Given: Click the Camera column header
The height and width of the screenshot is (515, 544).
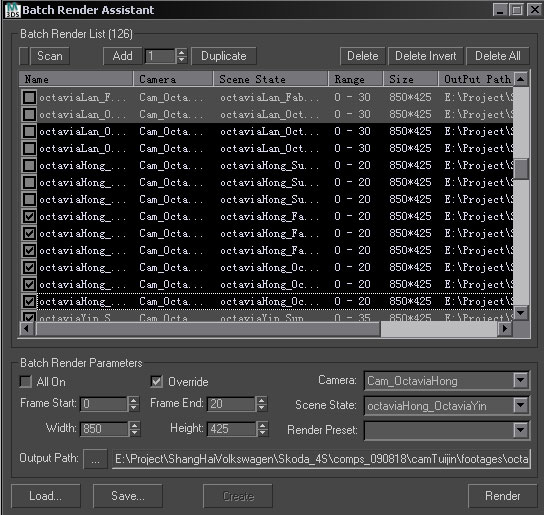Looking at the screenshot, I should [x=173, y=79].
